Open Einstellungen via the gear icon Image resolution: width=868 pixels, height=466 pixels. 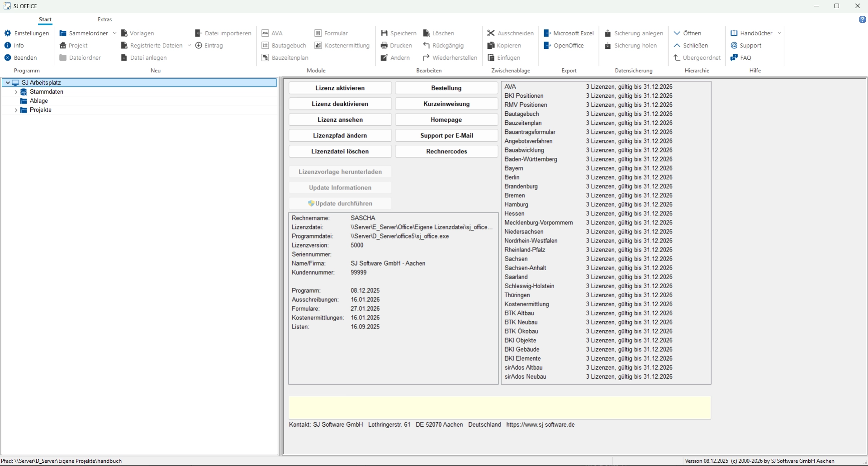point(8,33)
